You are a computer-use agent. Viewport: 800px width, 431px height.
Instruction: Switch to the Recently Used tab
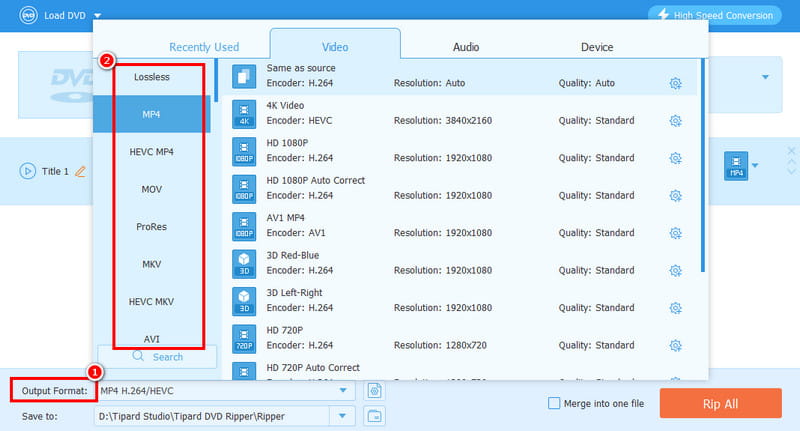coord(204,47)
